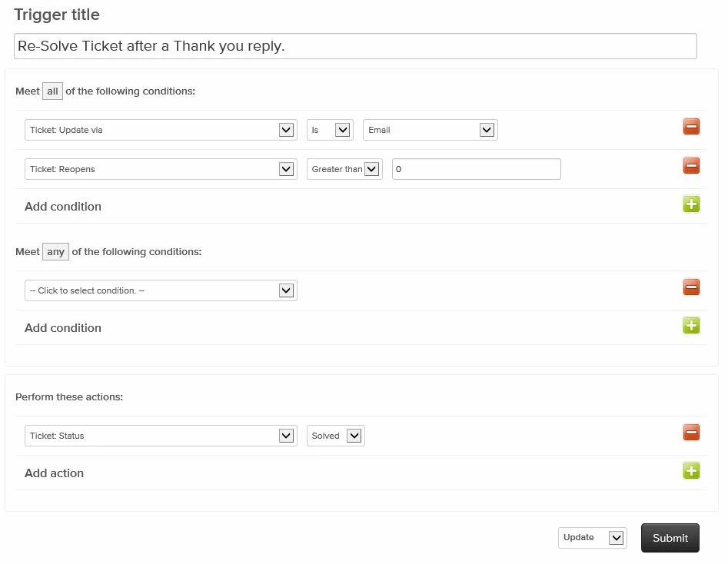Open the 'Is' operator dropdown

point(330,130)
